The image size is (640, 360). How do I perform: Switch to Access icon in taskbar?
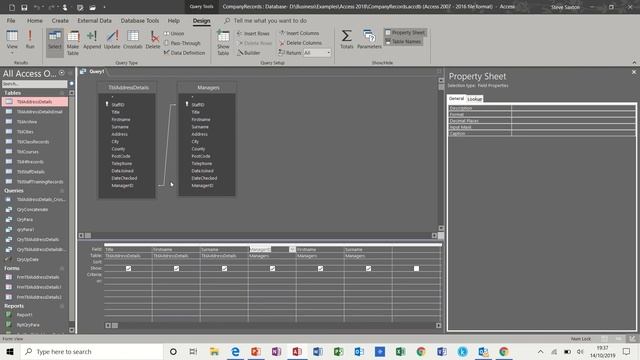click(x=297, y=351)
